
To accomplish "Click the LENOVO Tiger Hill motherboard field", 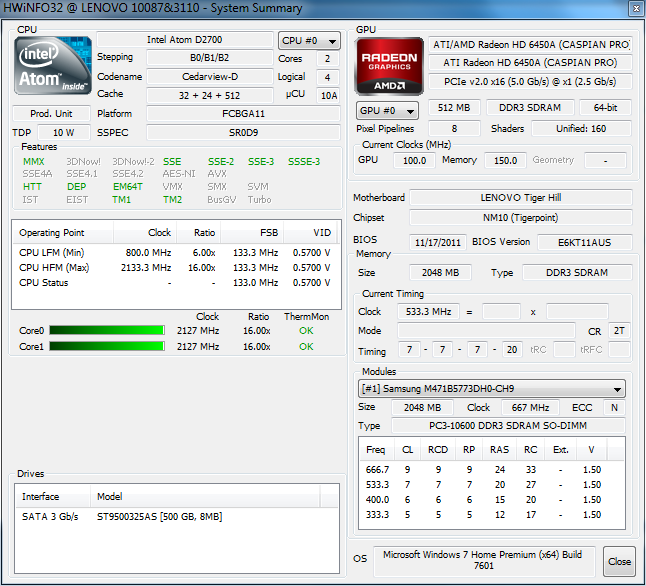I will click(x=520, y=198).
